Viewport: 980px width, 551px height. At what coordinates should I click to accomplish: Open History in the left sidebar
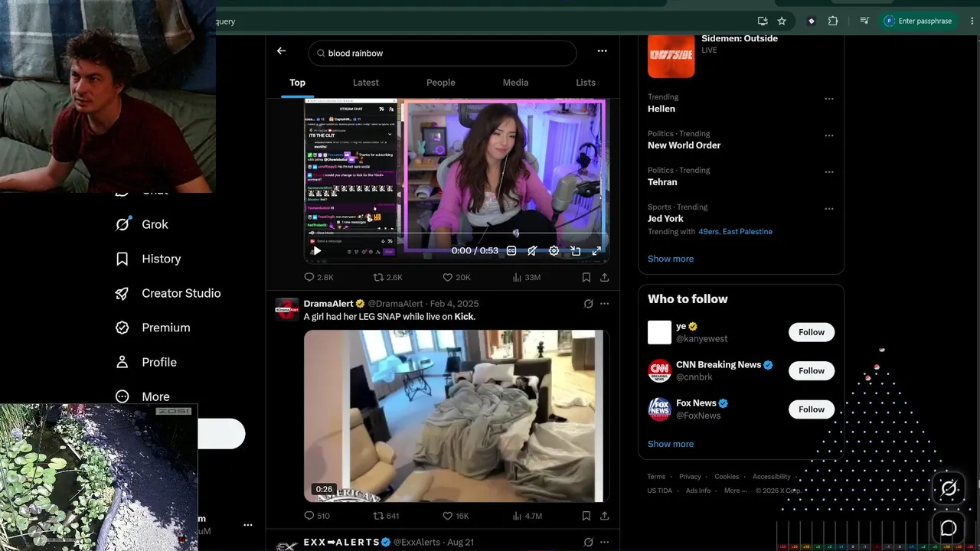point(148,259)
